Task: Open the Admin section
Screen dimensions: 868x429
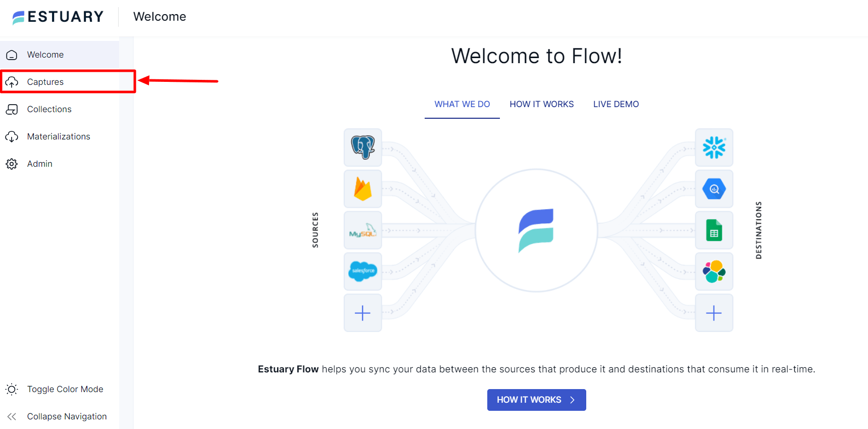Action: (60, 164)
